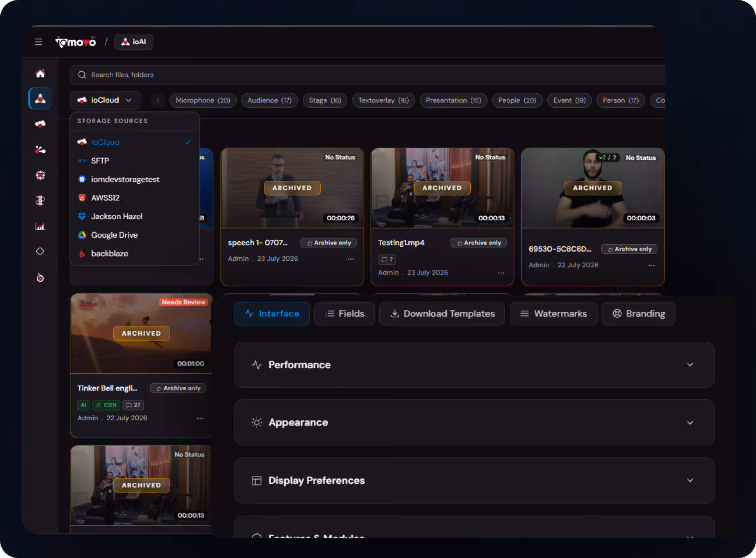Click the diamond icon in the left sidebar

coord(40,252)
